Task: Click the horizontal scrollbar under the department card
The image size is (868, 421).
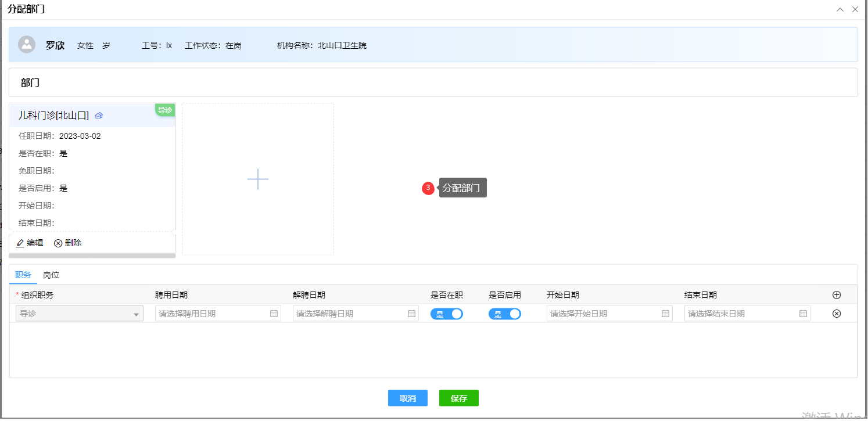Action: pos(92,256)
